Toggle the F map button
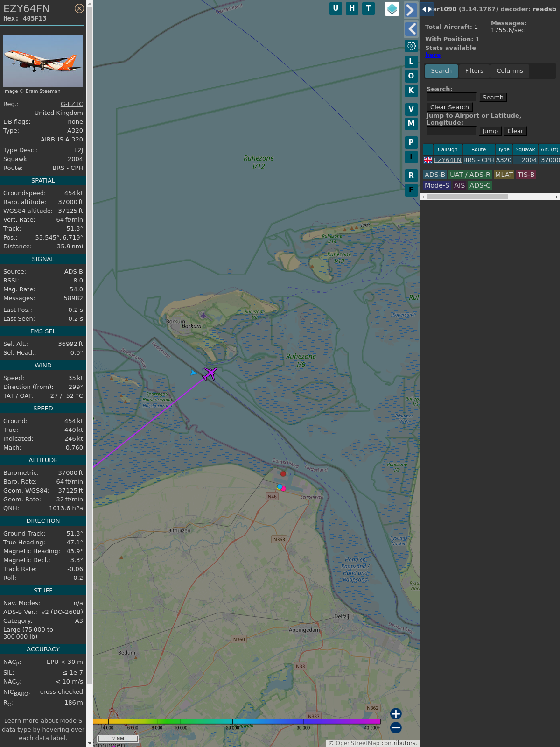 click(x=411, y=190)
